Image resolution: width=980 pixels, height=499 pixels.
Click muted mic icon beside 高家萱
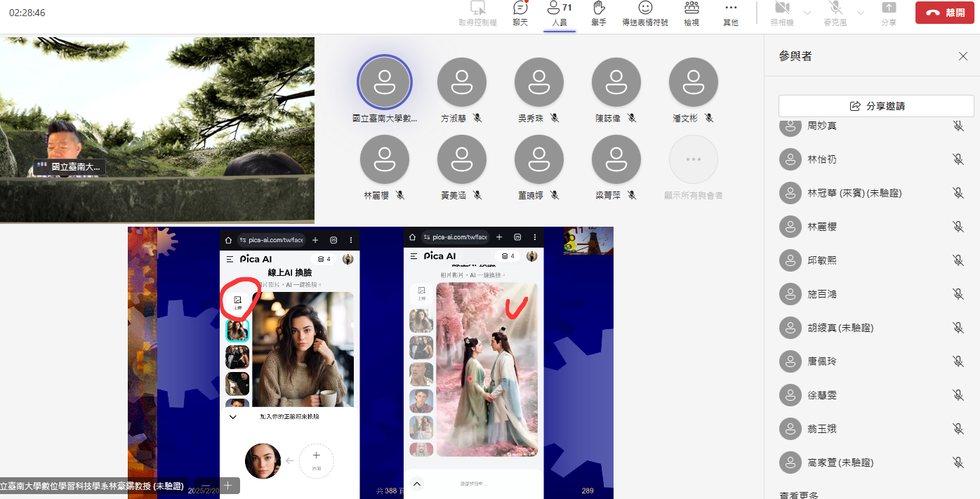click(958, 463)
